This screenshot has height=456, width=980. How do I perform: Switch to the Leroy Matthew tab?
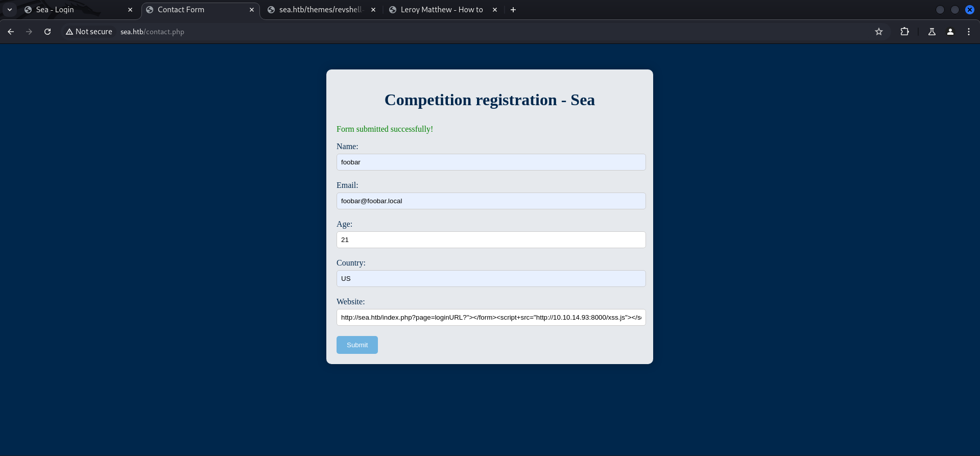click(441, 10)
